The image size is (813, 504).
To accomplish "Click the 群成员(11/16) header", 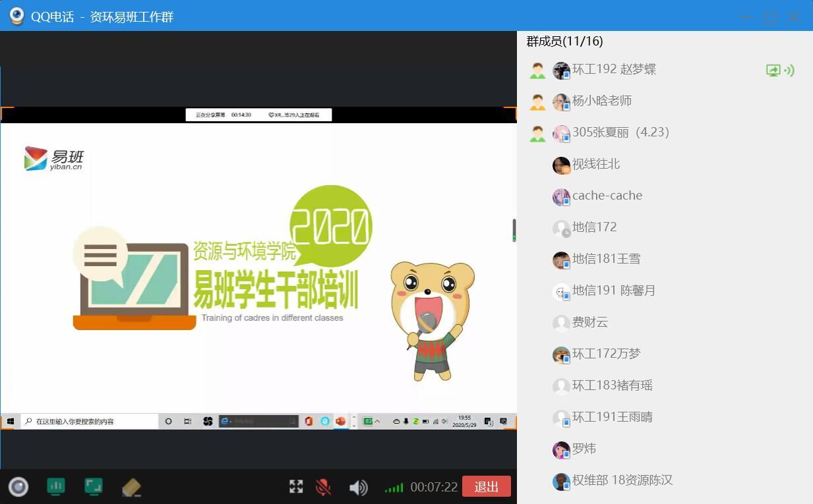I will click(x=564, y=42).
